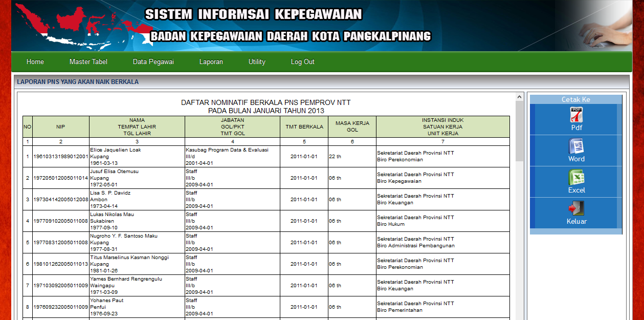Click the TMT BERKALA column header
Image resolution: width=644 pixels, height=320 pixels.
point(304,126)
